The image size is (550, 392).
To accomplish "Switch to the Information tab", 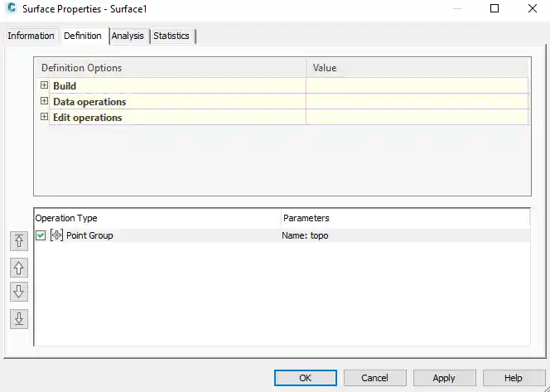I will 31,36.
